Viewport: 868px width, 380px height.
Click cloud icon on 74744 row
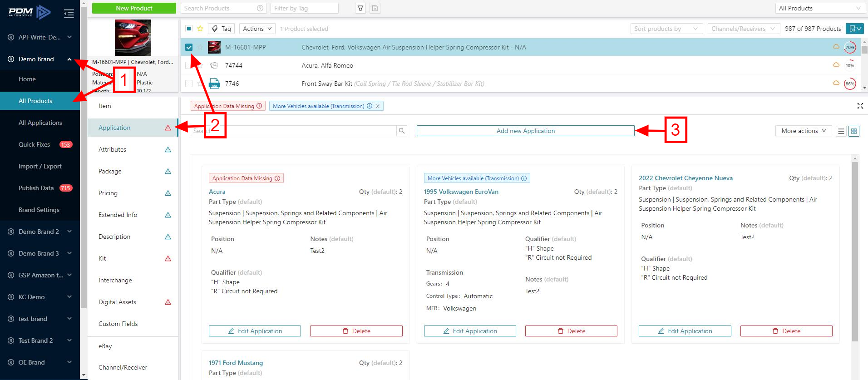836,65
